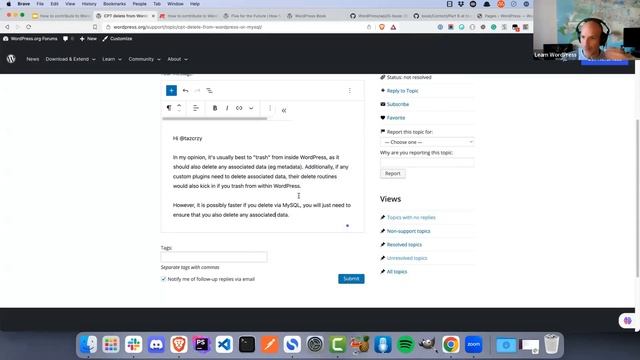
Task: Change text alignment in block toolbar
Action: coord(196,108)
